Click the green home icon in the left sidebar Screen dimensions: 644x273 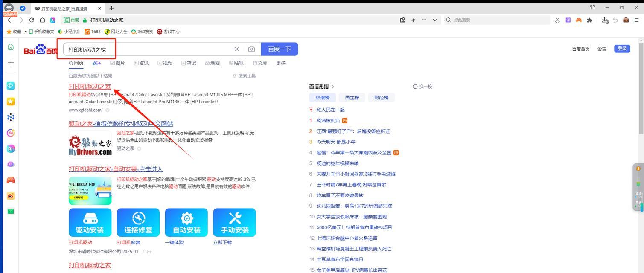coord(11,47)
